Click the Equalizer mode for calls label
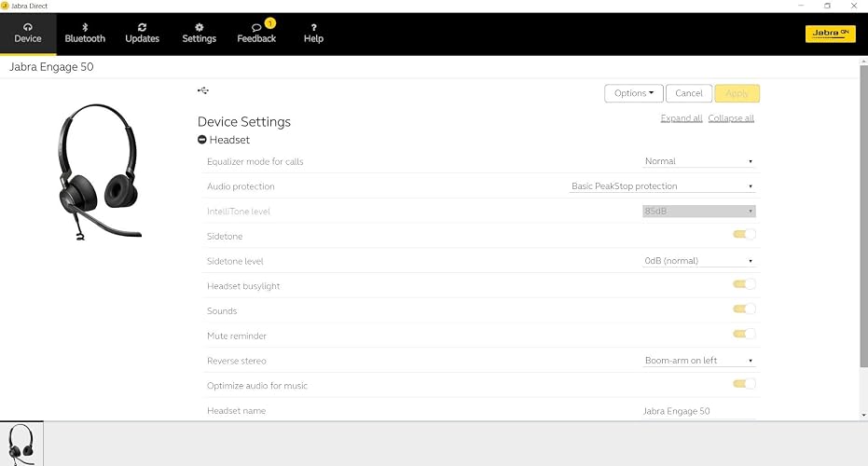Image resolution: width=868 pixels, height=466 pixels. (255, 161)
